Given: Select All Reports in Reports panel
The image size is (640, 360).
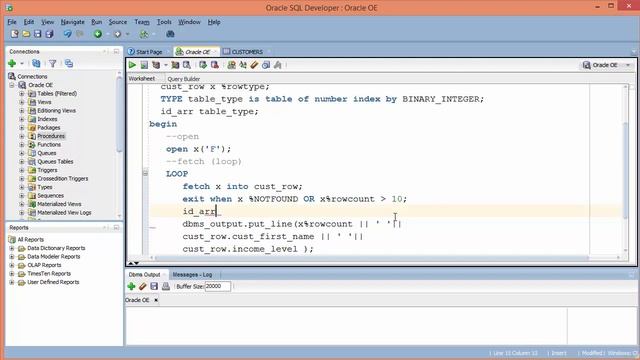Looking at the screenshot, I should (x=30, y=240).
